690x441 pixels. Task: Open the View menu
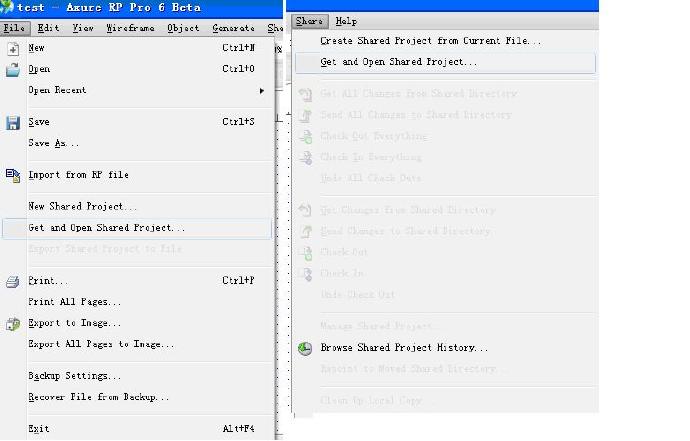click(x=83, y=28)
